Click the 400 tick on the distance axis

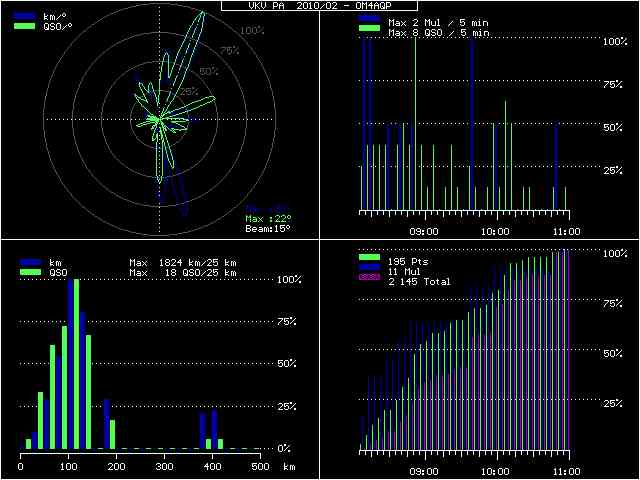click(x=212, y=466)
